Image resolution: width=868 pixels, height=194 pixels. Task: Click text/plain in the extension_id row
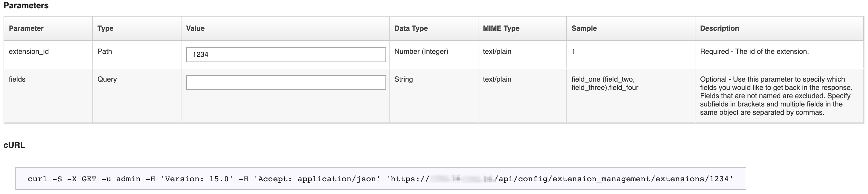(x=497, y=51)
